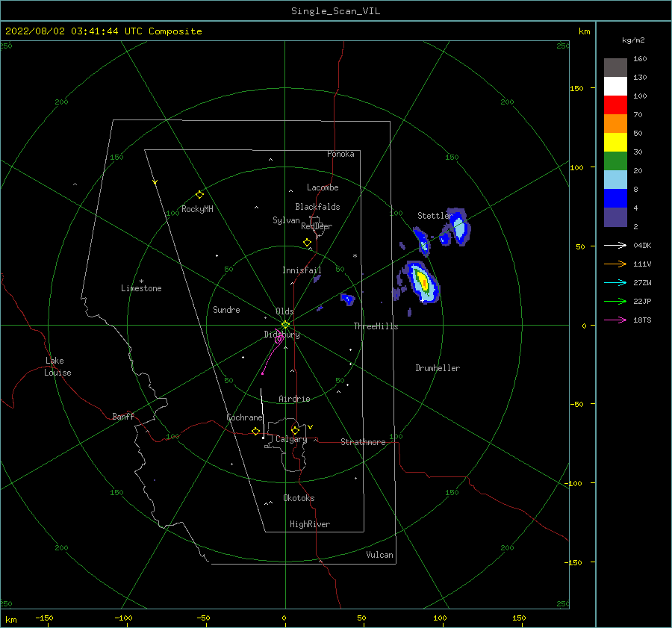Select the orange 50-70 legend swatch
672x628 pixels.
click(615, 123)
